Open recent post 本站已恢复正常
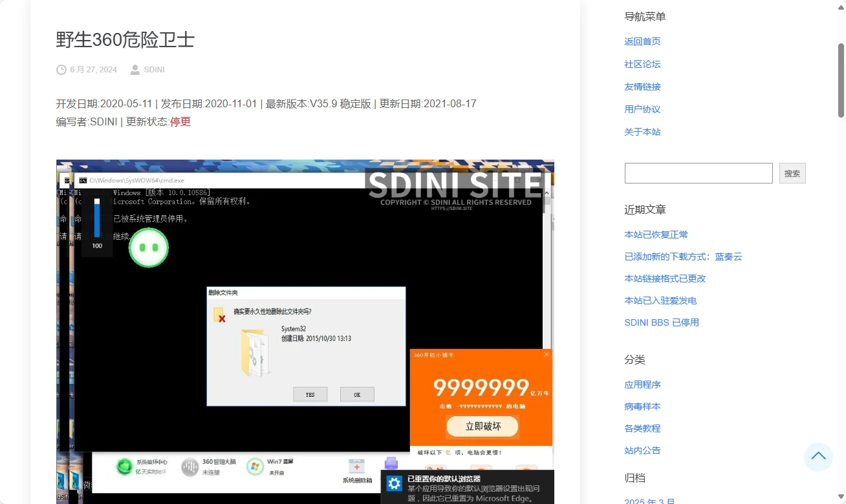Viewport: 846px width, 504px height. click(656, 235)
